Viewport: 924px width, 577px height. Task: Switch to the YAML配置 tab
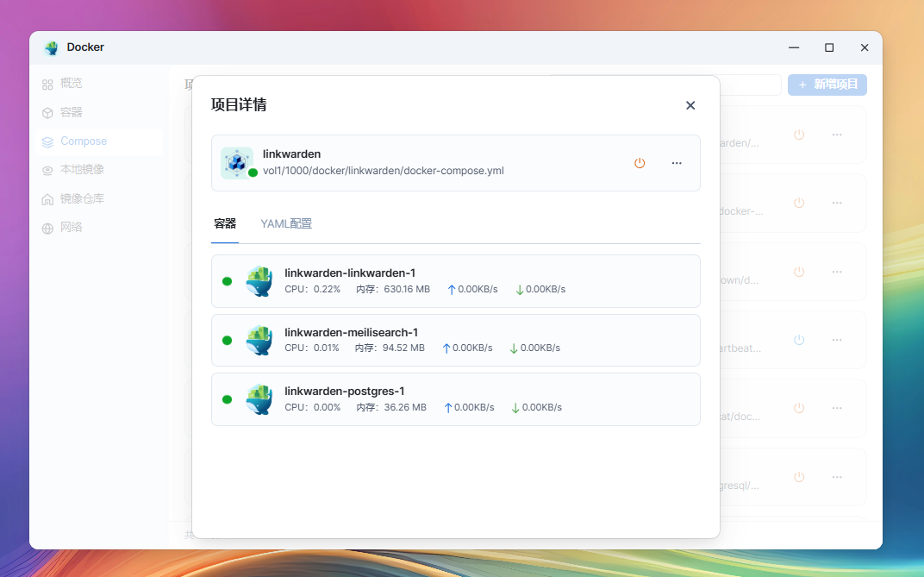[286, 224]
